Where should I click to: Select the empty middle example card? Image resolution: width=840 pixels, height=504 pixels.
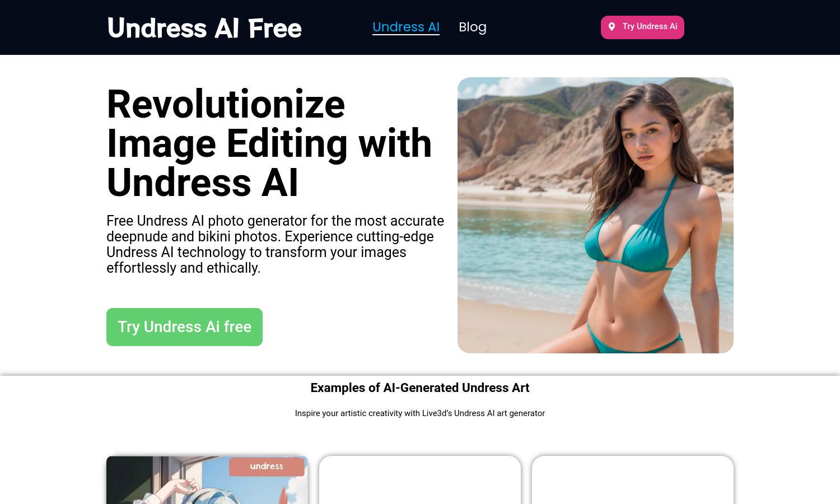pyautogui.click(x=420, y=480)
